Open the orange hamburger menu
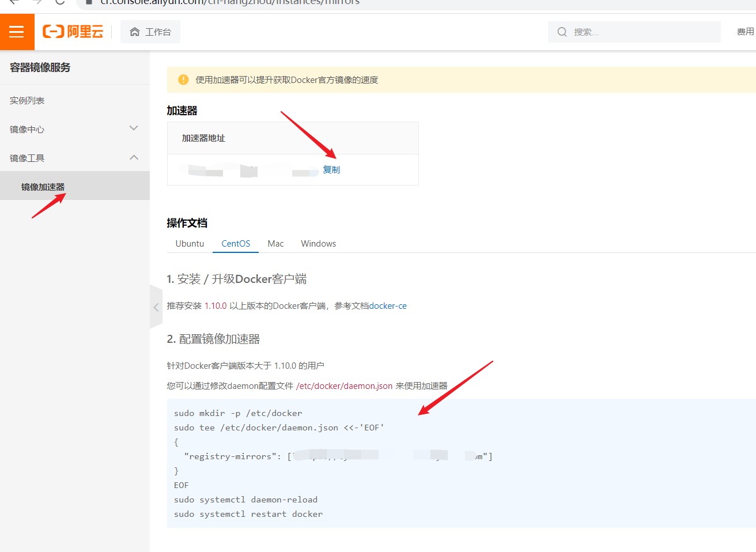 pos(17,32)
